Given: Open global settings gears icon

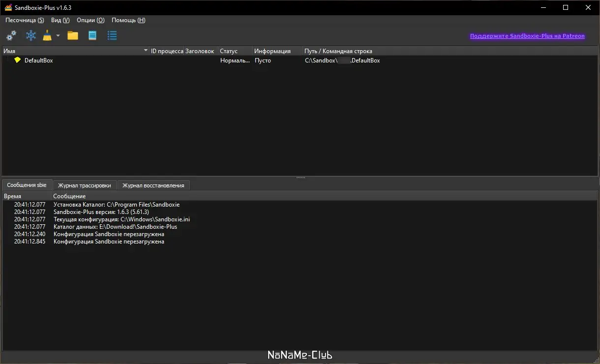Looking at the screenshot, I should pos(11,35).
